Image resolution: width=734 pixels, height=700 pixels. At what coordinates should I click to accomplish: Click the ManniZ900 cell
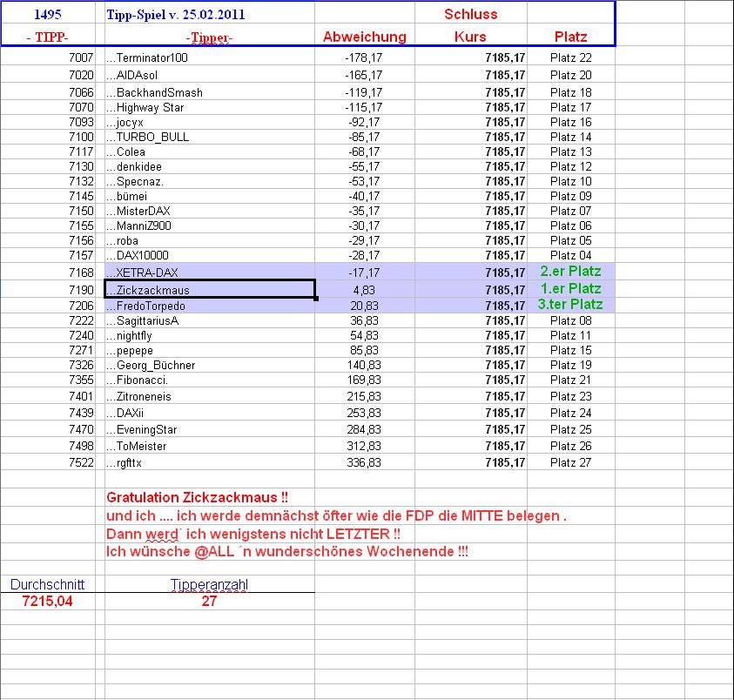coord(209,225)
